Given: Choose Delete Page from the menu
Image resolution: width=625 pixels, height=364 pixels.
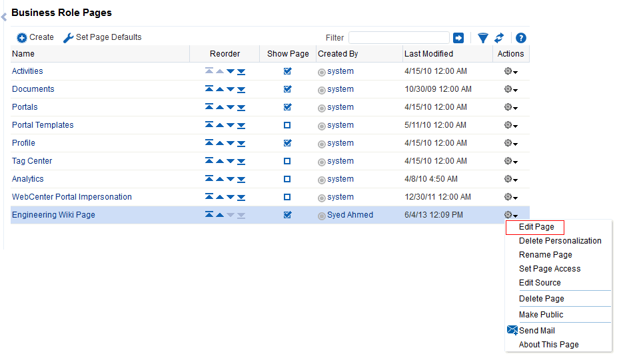Looking at the screenshot, I should (x=541, y=298).
